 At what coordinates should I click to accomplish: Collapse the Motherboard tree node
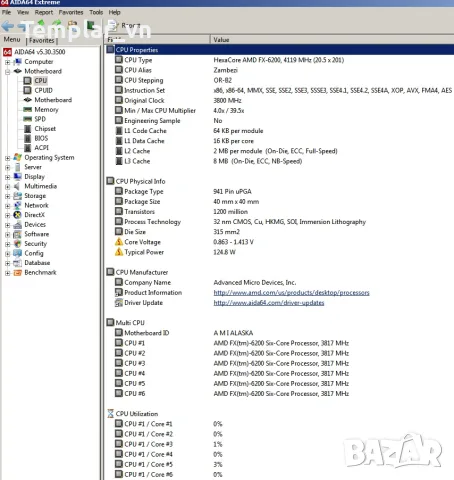[x=7, y=72]
